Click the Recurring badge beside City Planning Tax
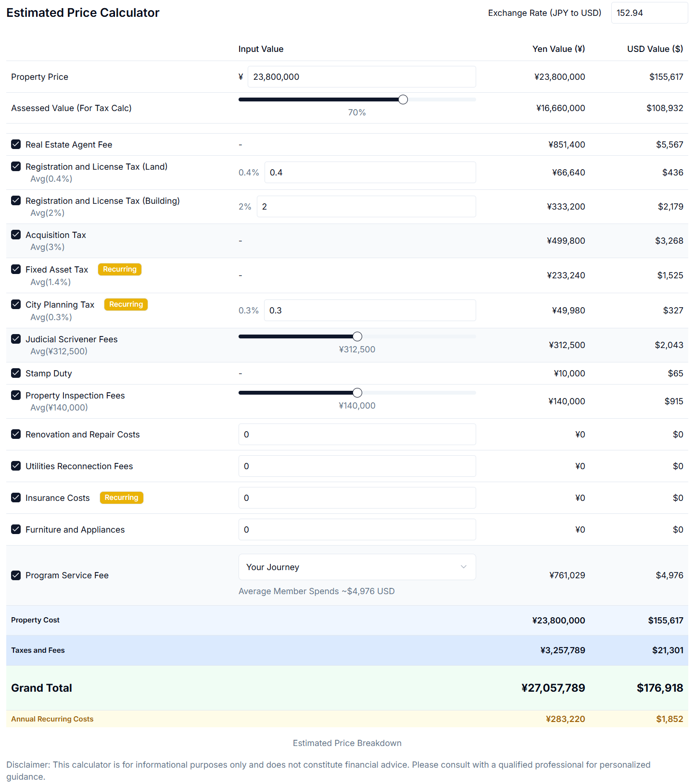 (126, 304)
